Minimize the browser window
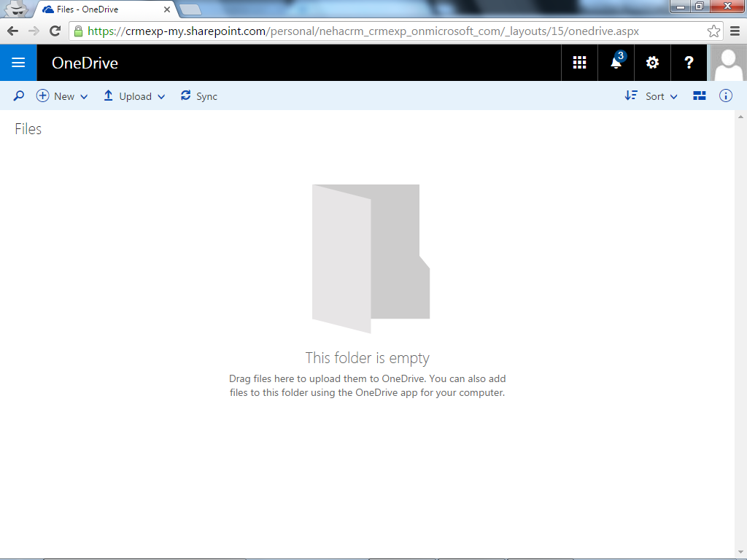 click(x=681, y=7)
